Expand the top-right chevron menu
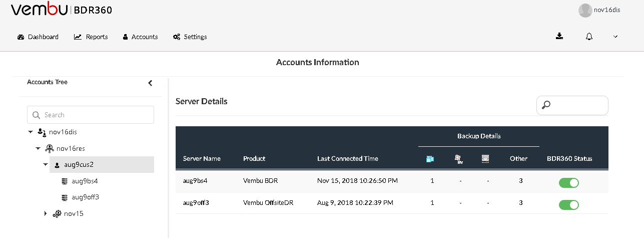The width and height of the screenshot is (644, 238). pos(615,37)
